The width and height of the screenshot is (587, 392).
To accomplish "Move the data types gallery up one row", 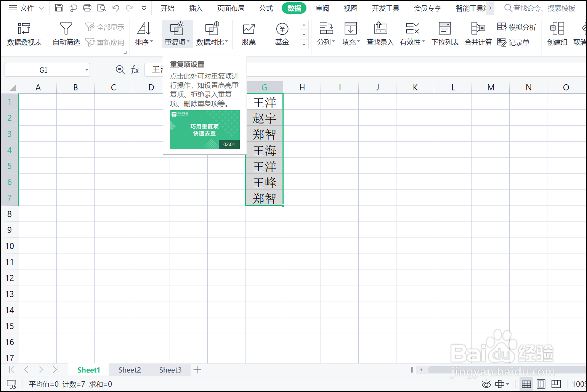I will tap(304, 25).
